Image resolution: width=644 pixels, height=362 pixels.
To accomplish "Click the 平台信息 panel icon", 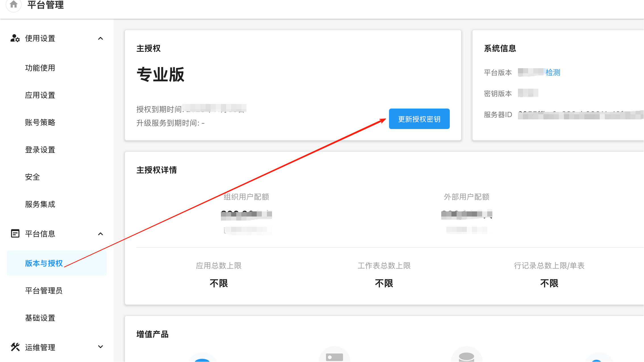I will [15, 234].
